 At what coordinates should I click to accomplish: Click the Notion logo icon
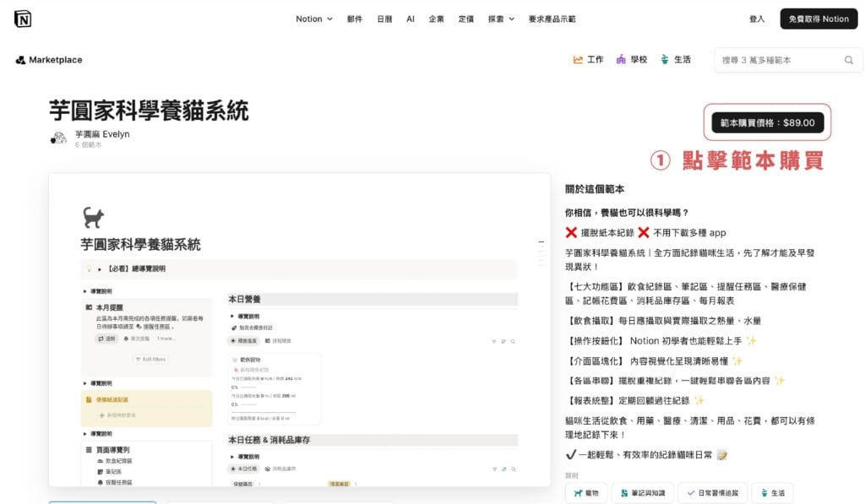tap(23, 19)
